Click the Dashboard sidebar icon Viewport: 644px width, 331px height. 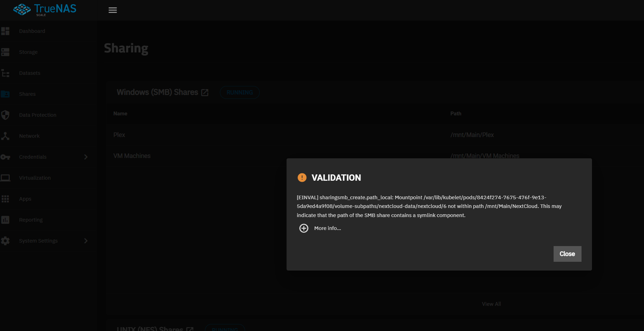(5, 31)
